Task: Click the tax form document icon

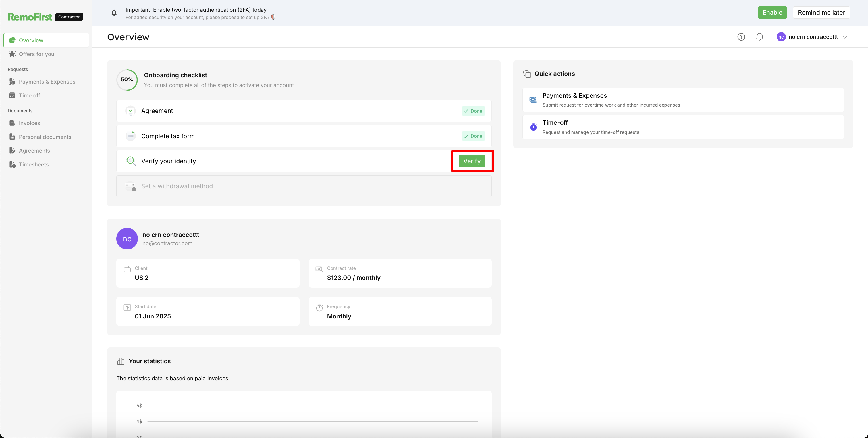Action: (x=130, y=136)
